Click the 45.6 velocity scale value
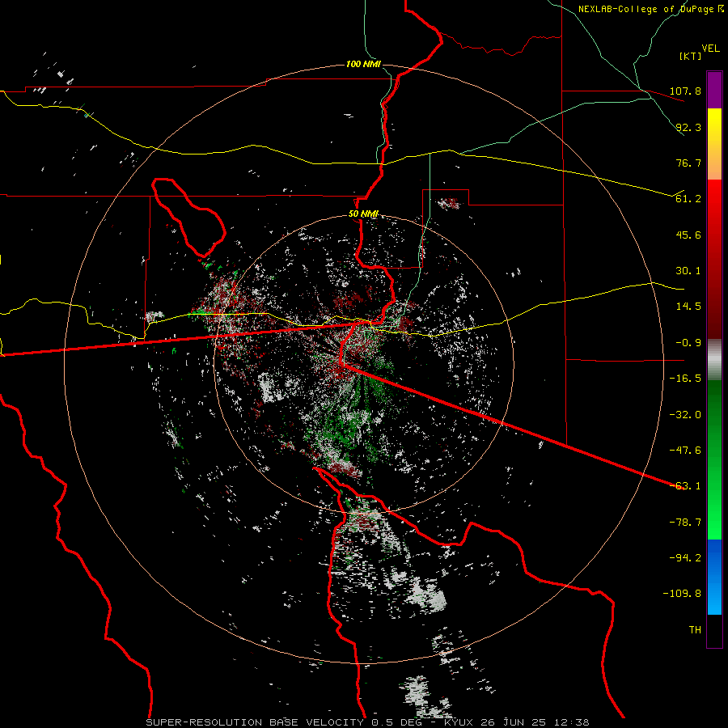728x728 pixels. 688,235
